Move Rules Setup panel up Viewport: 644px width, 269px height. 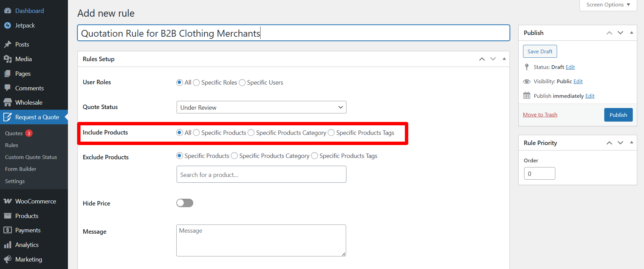[482, 59]
